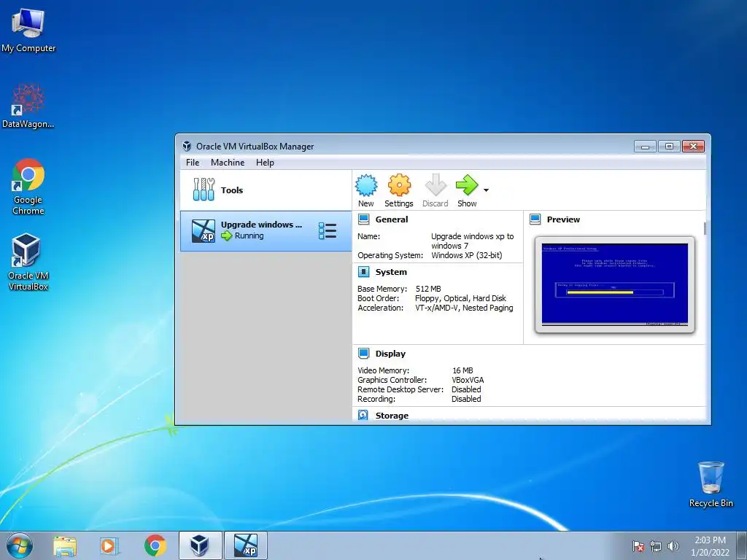The height and width of the screenshot is (560, 747).
Task: Select the 'Upgrade windows ...' VM entry
Action: pyautogui.click(x=266, y=231)
